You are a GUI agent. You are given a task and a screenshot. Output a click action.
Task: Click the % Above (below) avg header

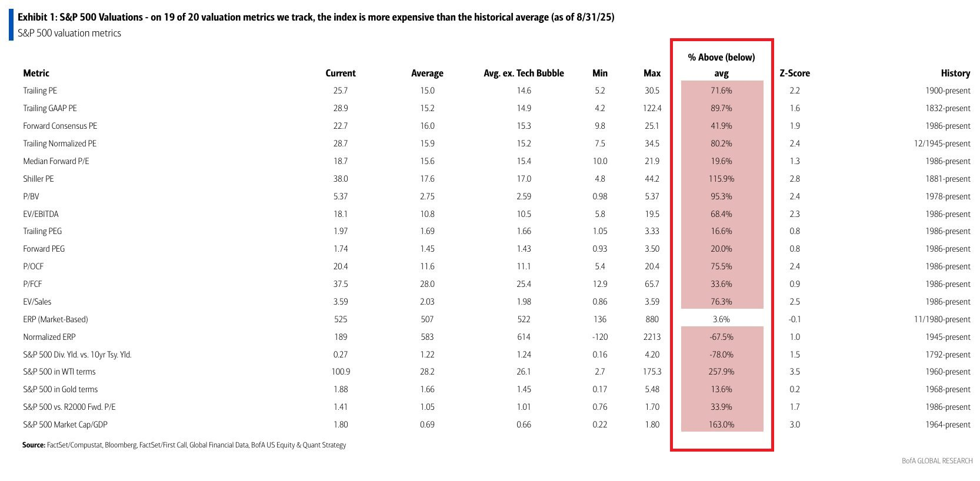tap(722, 65)
